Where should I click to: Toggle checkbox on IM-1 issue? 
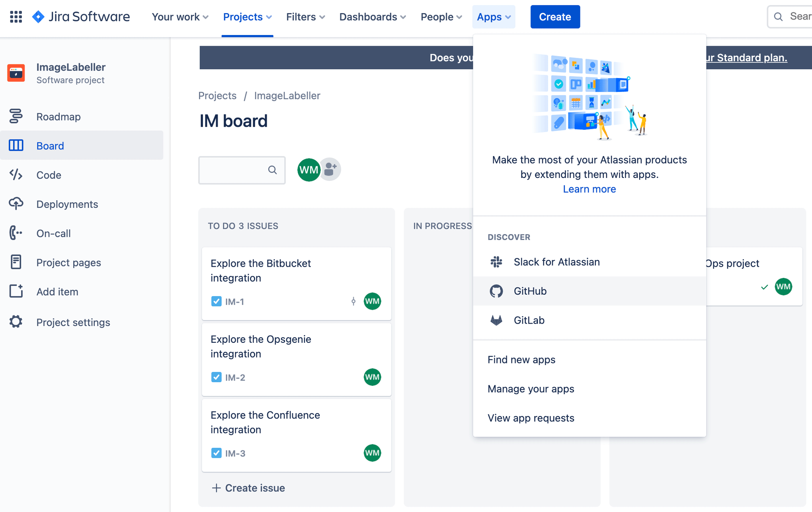click(217, 301)
